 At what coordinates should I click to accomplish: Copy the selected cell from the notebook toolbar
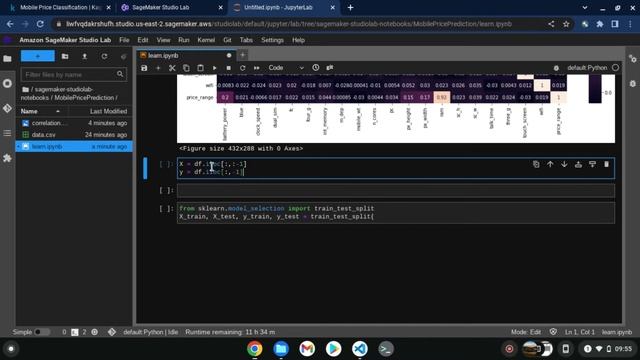pos(186,68)
